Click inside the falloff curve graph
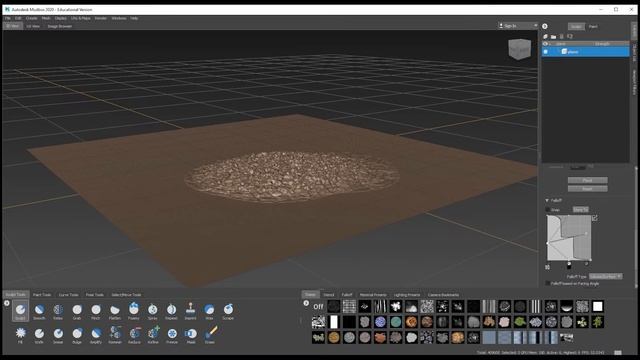The image size is (640, 360). coord(569,238)
